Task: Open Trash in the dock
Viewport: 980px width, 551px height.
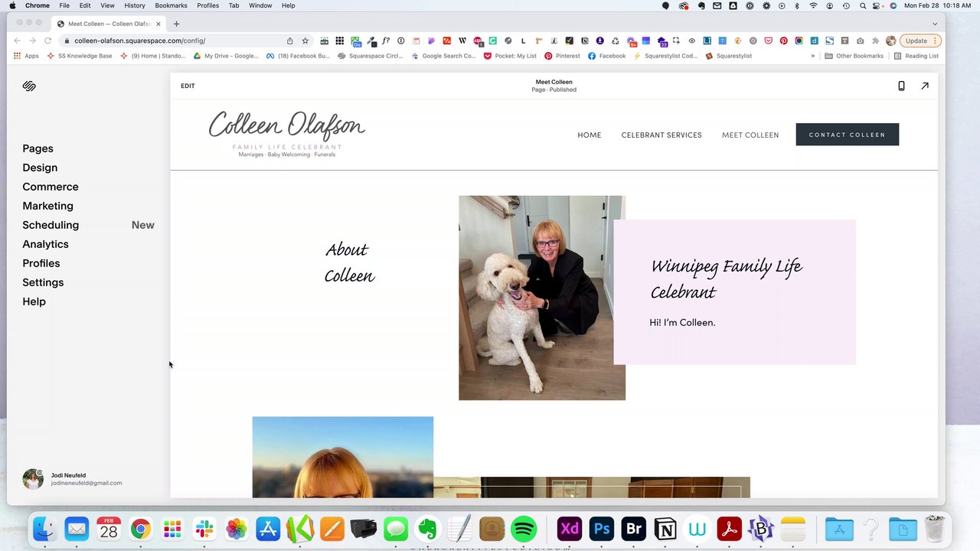Action: pos(935,529)
